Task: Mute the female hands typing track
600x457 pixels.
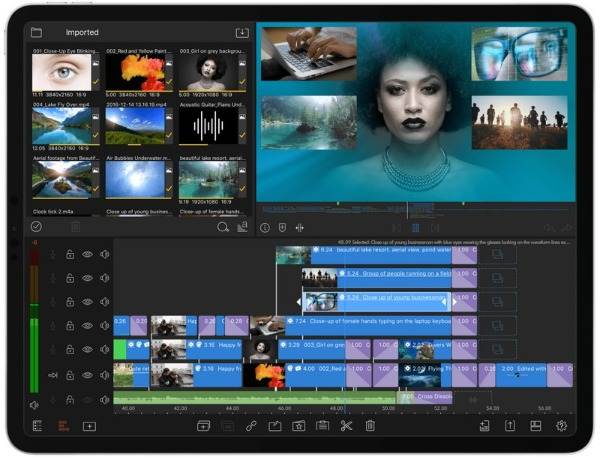Action: coord(104,326)
